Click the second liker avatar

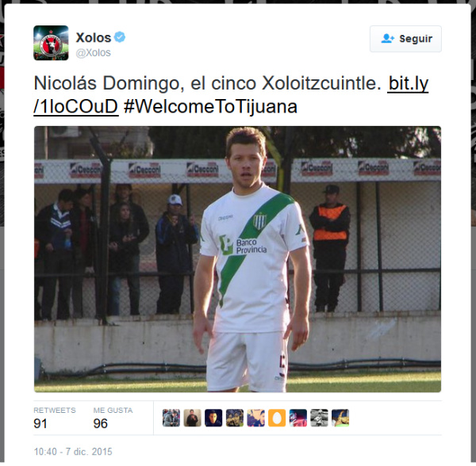click(192, 418)
